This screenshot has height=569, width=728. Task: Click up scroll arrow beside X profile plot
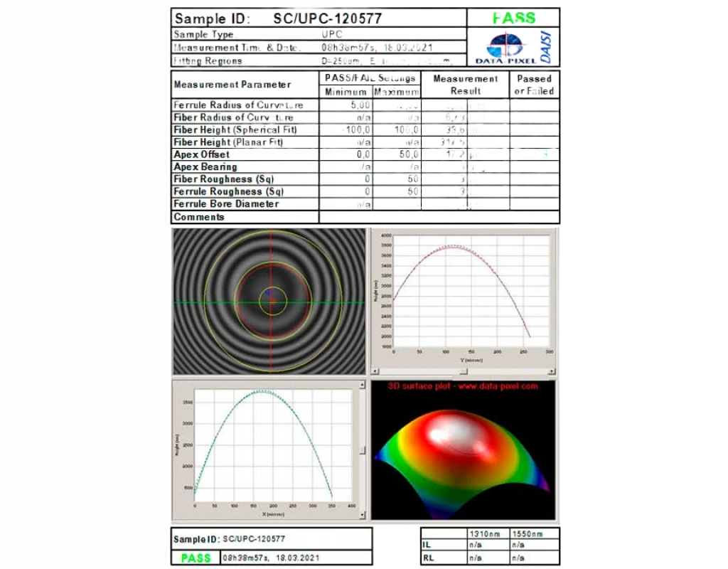(x=362, y=385)
